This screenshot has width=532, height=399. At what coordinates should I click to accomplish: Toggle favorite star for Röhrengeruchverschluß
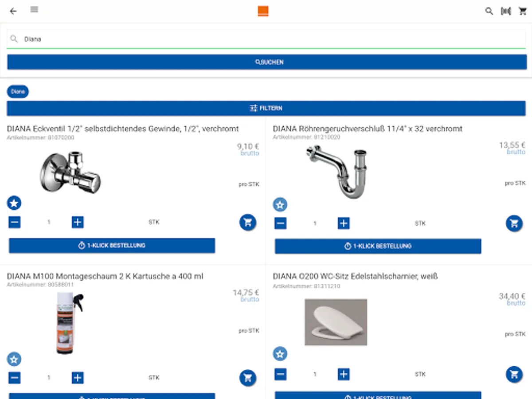pyautogui.click(x=280, y=204)
